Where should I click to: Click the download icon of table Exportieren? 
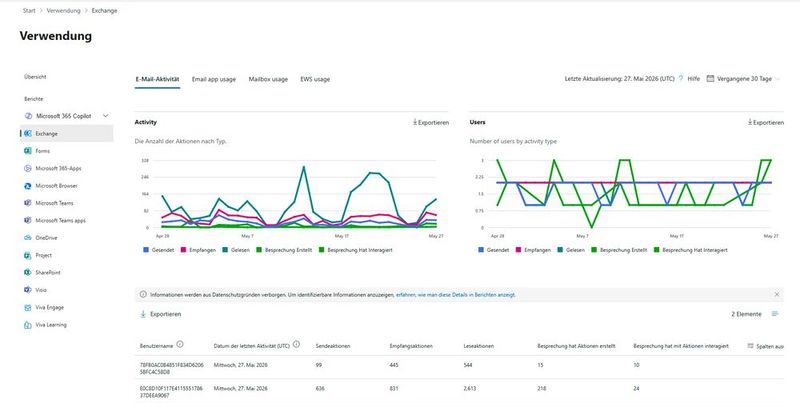[143, 314]
